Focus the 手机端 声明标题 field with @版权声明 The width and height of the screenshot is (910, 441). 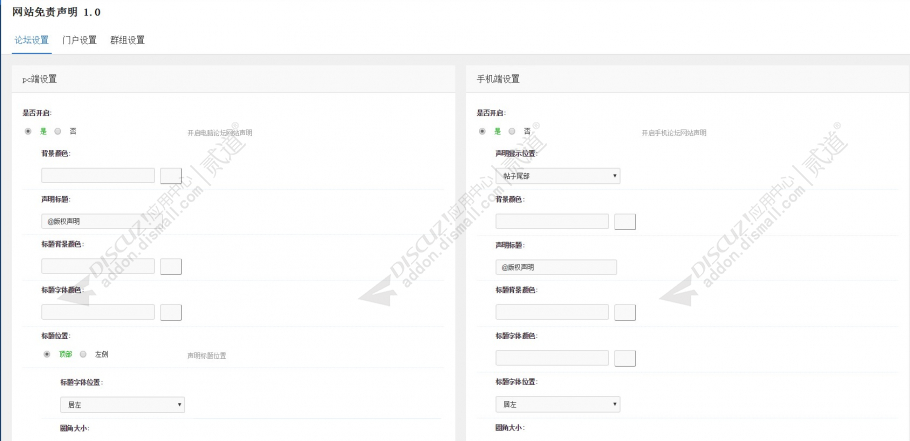click(x=556, y=267)
